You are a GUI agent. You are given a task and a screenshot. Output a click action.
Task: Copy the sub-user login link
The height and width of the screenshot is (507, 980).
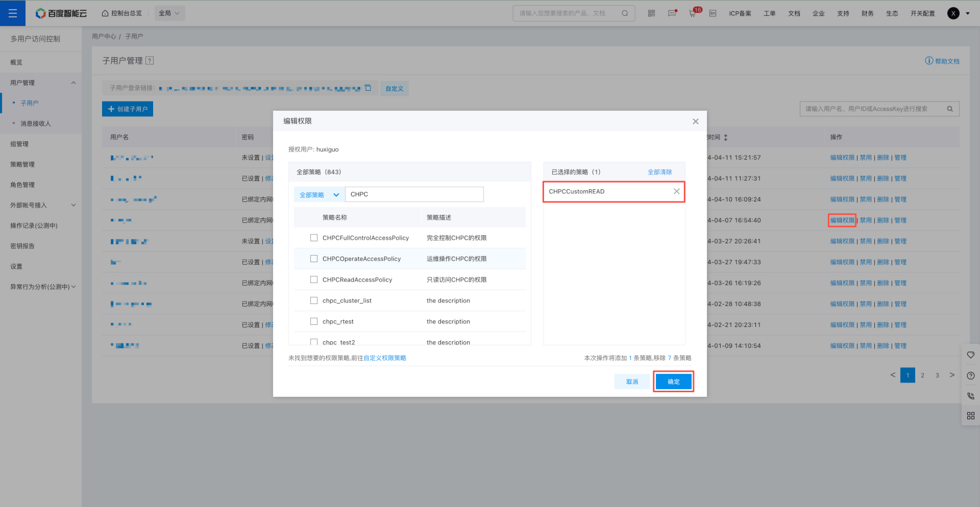368,88
